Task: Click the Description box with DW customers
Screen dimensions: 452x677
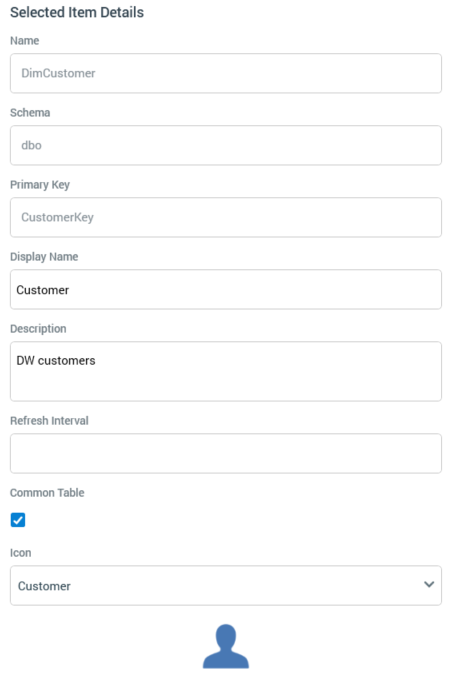Action: coord(226,371)
